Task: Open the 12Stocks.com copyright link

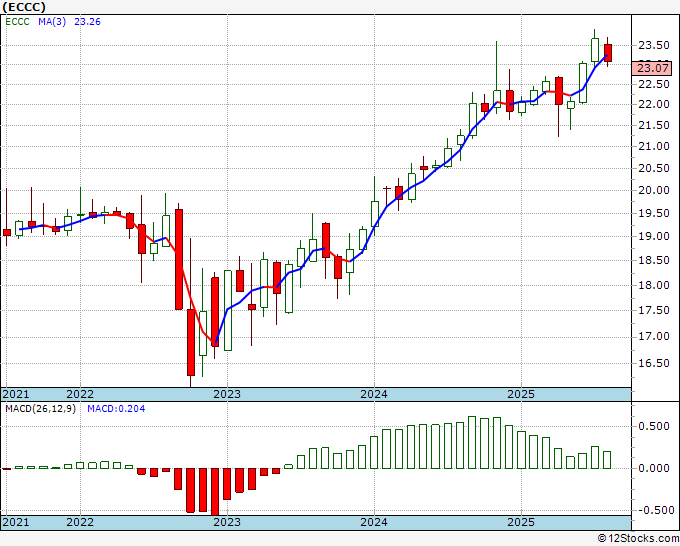Action: point(638,539)
